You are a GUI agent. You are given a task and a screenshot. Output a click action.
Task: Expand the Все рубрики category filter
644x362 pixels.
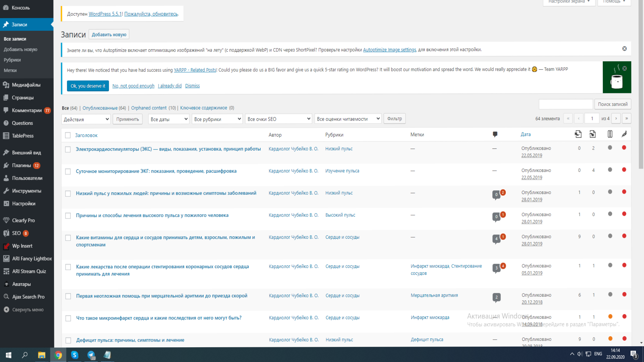217,119
